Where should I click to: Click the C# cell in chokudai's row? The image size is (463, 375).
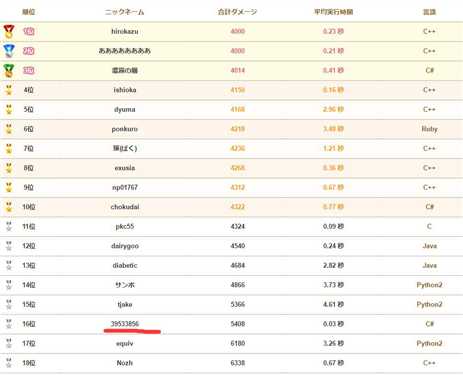pos(429,207)
